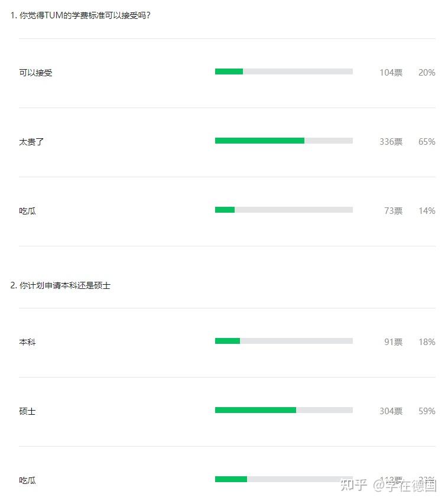Pick "吃瓜" under the tuition fee question
The image size is (448, 504).
27,211
